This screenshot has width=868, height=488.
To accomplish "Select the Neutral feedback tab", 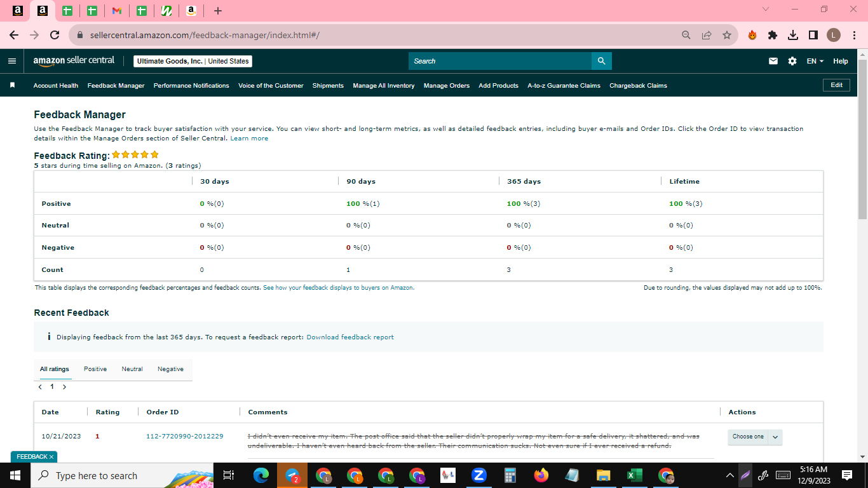I will click(132, 369).
